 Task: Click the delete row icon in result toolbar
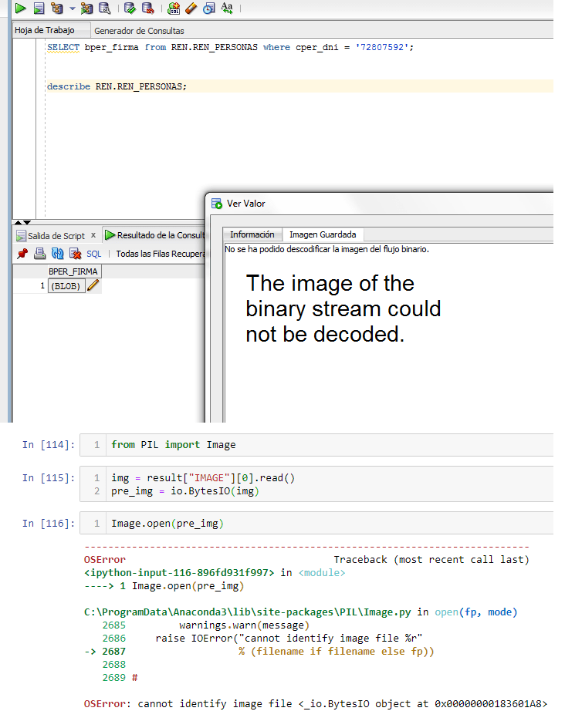76,254
